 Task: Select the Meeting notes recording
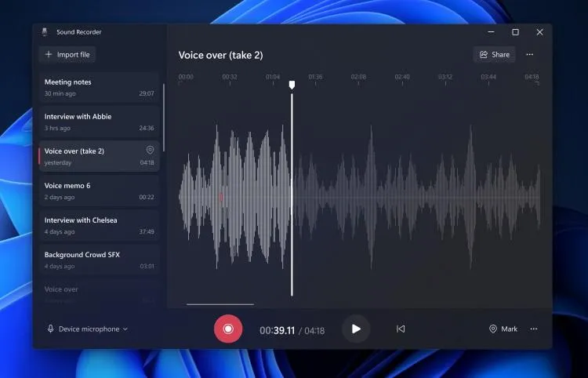(99, 87)
